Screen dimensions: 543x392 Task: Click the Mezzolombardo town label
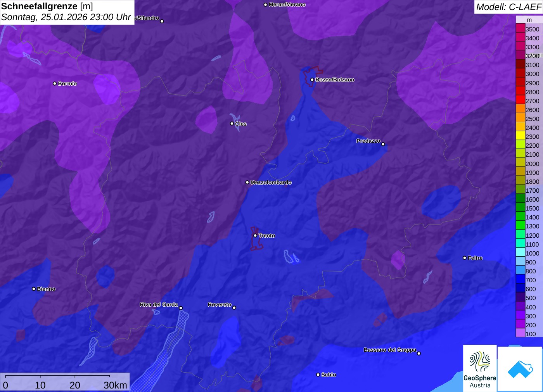(271, 182)
